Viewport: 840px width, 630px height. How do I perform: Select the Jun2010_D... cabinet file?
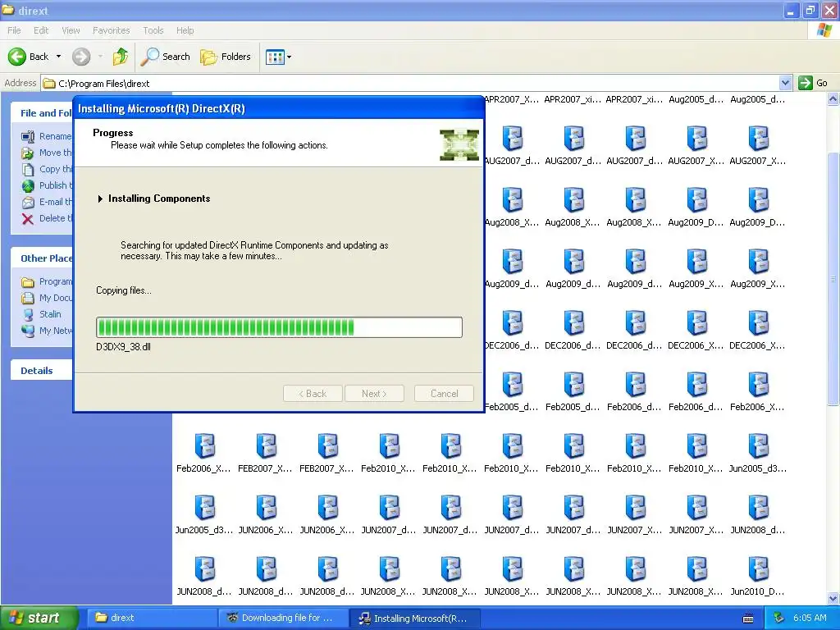pos(758,576)
